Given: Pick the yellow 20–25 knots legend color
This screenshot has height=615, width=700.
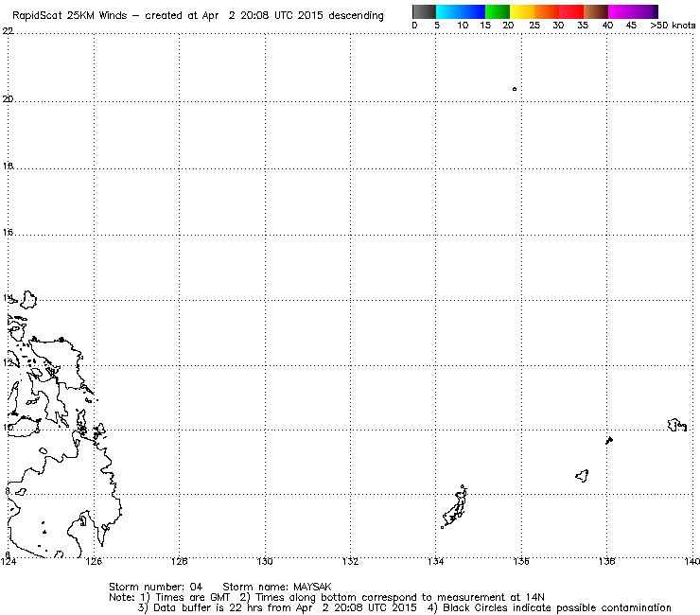Looking at the screenshot, I should click(x=522, y=11).
